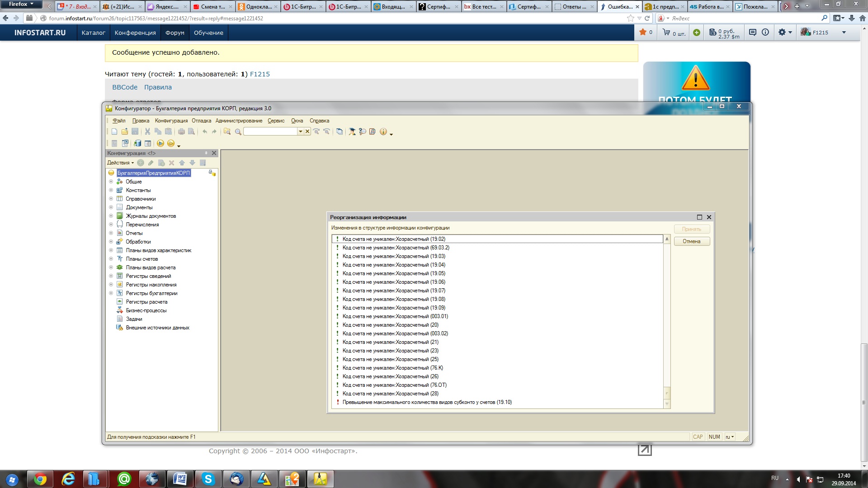The height and width of the screenshot is (488, 868).
Task: Start debugging with the play icon
Action: (160, 143)
